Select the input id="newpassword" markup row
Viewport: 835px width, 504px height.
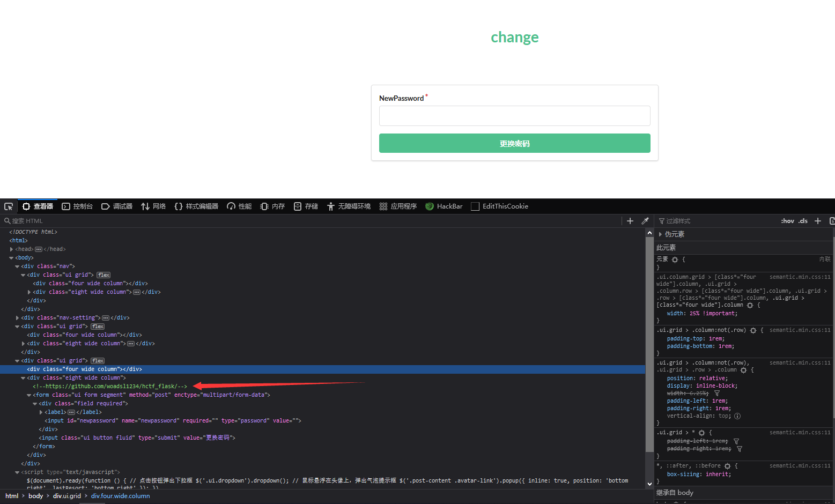pos(173,421)
